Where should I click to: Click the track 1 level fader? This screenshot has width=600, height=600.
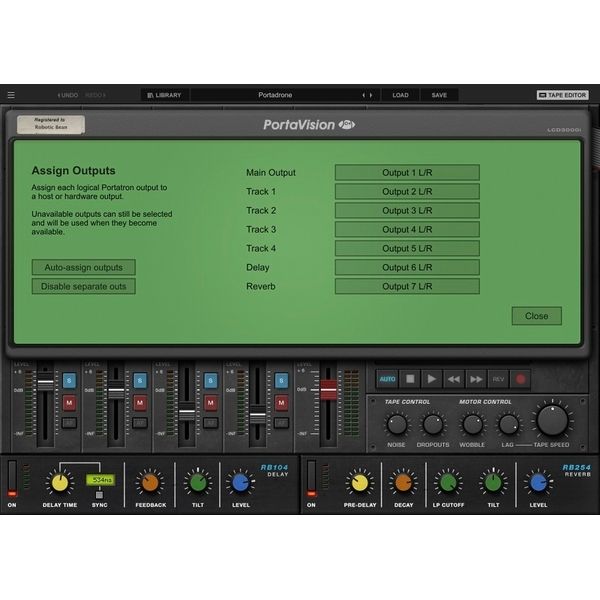45,384
